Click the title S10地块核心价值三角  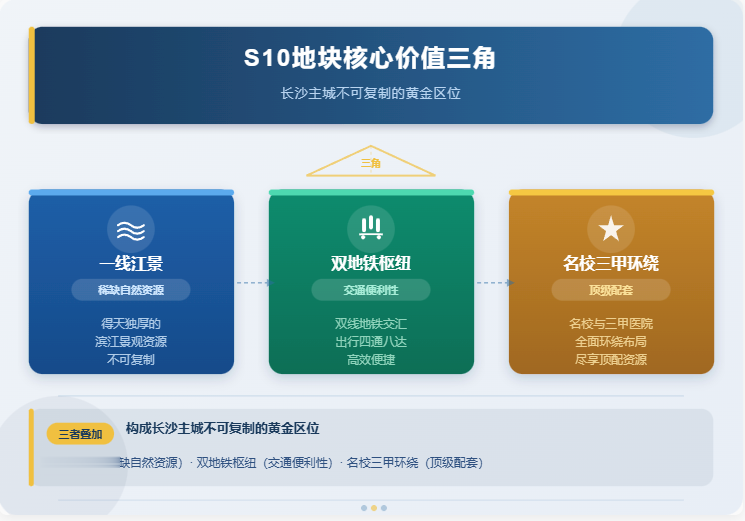click(x=370, y=58)
